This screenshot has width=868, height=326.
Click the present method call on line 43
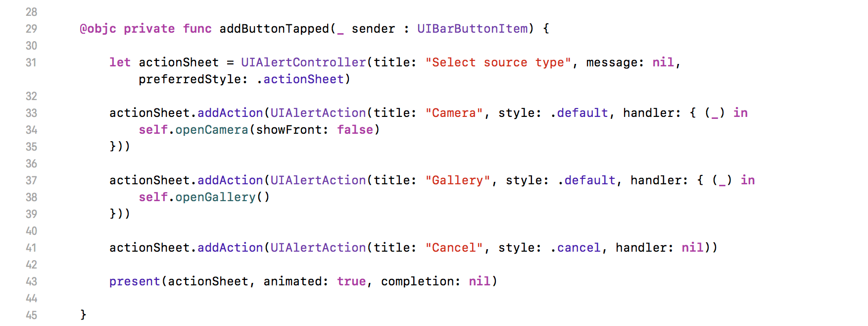tap(135, 281)
